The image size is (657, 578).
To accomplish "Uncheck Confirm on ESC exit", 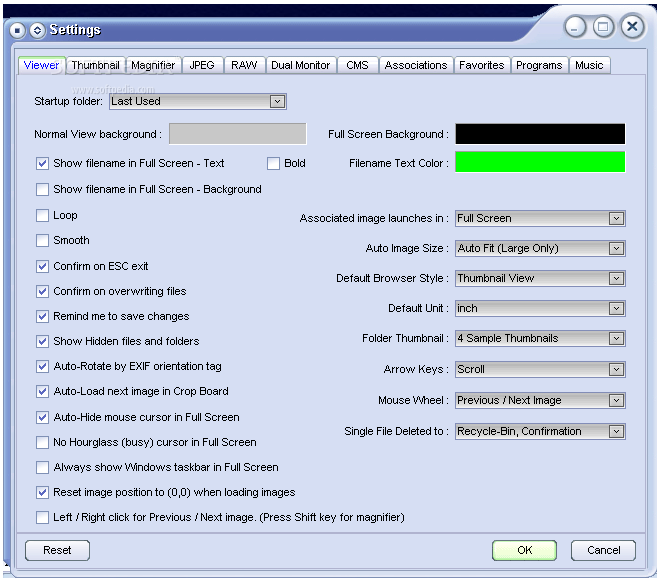I will coord(42,267).
